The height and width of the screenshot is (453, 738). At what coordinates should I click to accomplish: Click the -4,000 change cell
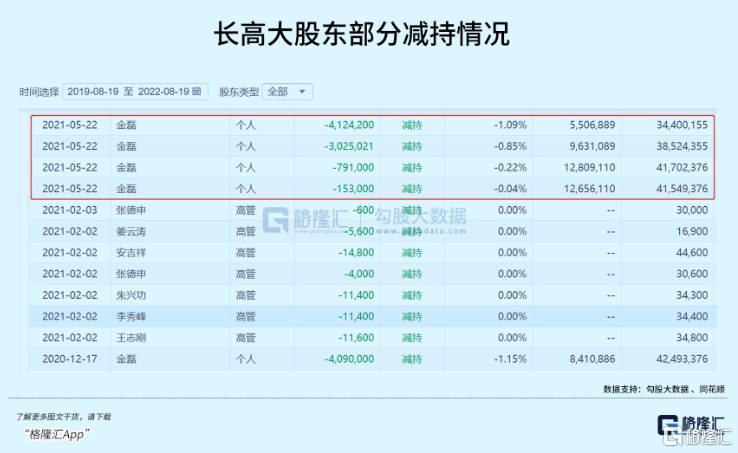click(359, 274)
